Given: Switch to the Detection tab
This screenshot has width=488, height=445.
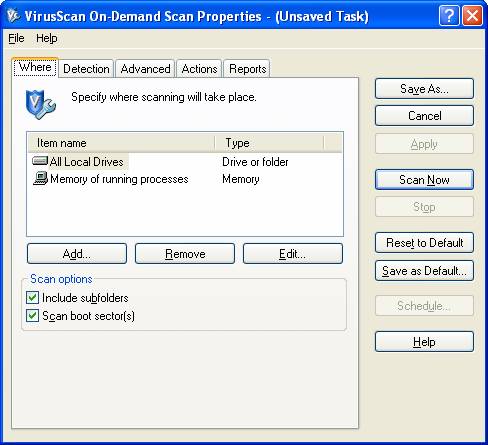Looking at the screenshot, I should (x=86, y=69).
